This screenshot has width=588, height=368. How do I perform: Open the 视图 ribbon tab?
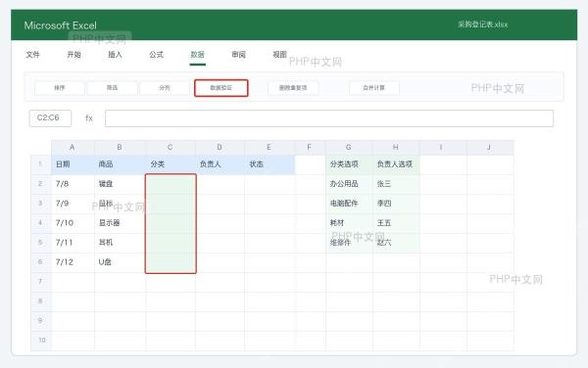[x=279, y=55]
